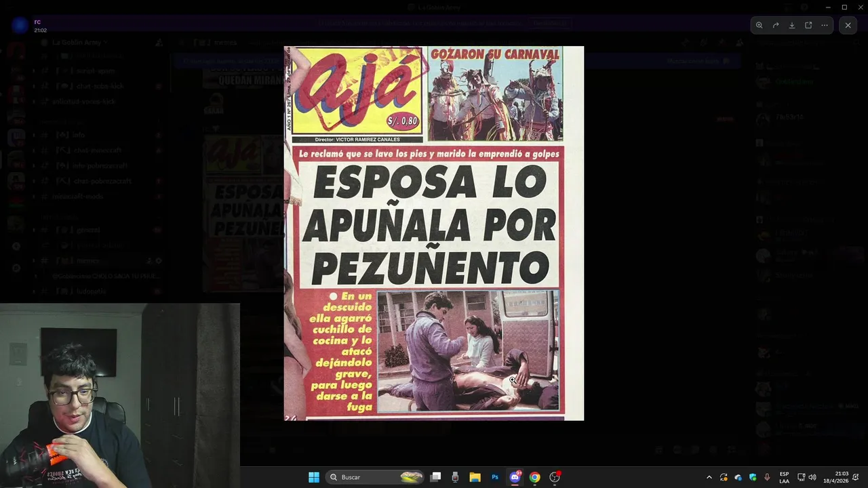The width and height of the screenshot is (868, 488).
Task: Open the Windows Start menu
Action: tap(314, 477)
